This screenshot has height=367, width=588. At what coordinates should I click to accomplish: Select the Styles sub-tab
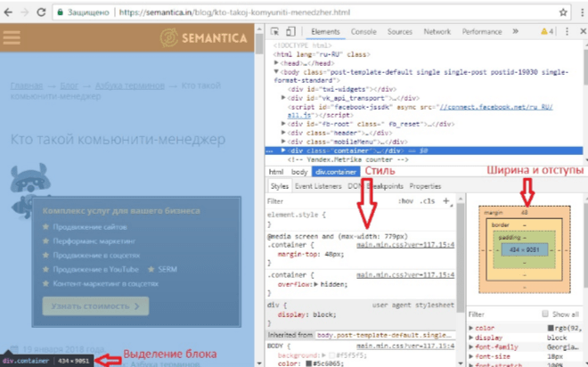(280, 186)
